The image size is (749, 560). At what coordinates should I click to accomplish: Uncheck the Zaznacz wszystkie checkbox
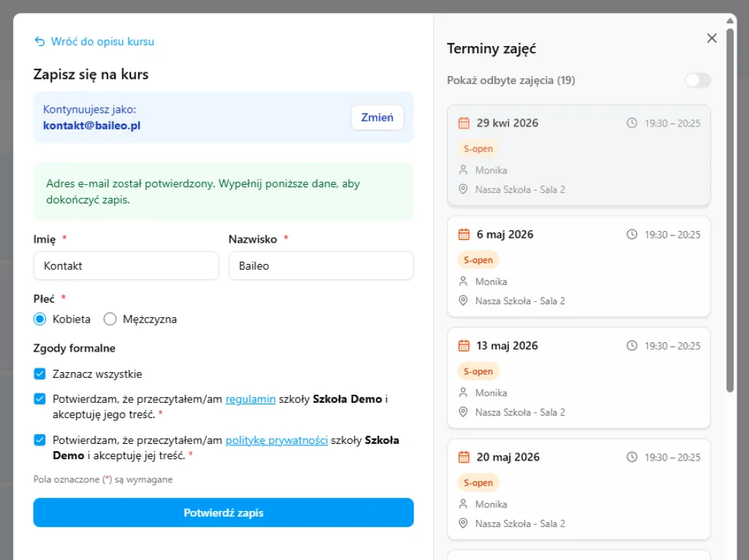[39, 374]
